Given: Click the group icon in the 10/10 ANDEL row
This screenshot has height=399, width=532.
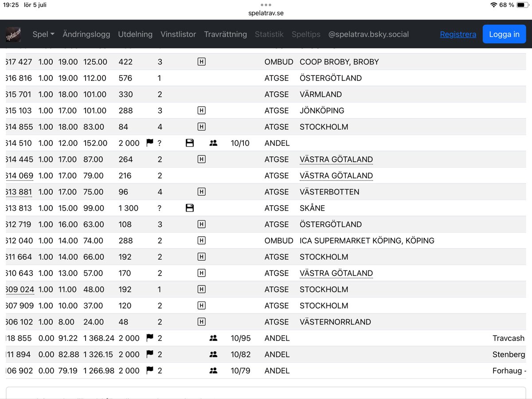Looking at the screenshot, I should [x=213, y=143].
